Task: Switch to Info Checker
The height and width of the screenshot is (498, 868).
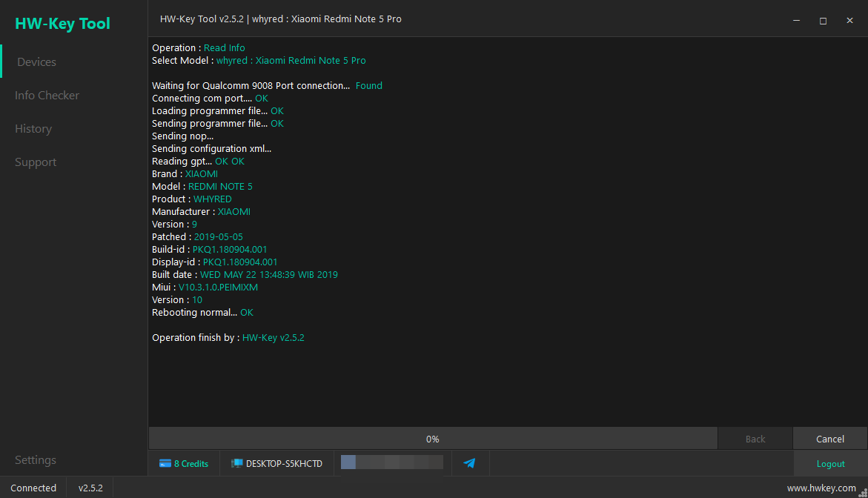Action: coord(47,95)
